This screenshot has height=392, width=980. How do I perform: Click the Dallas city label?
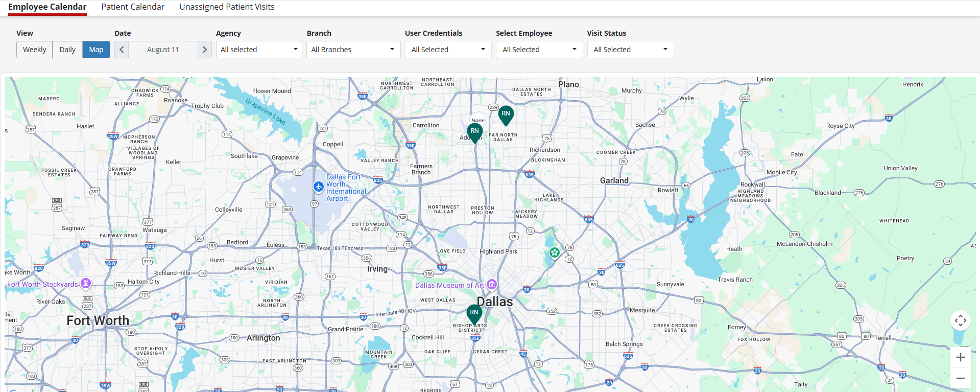[x=495, y=302]
